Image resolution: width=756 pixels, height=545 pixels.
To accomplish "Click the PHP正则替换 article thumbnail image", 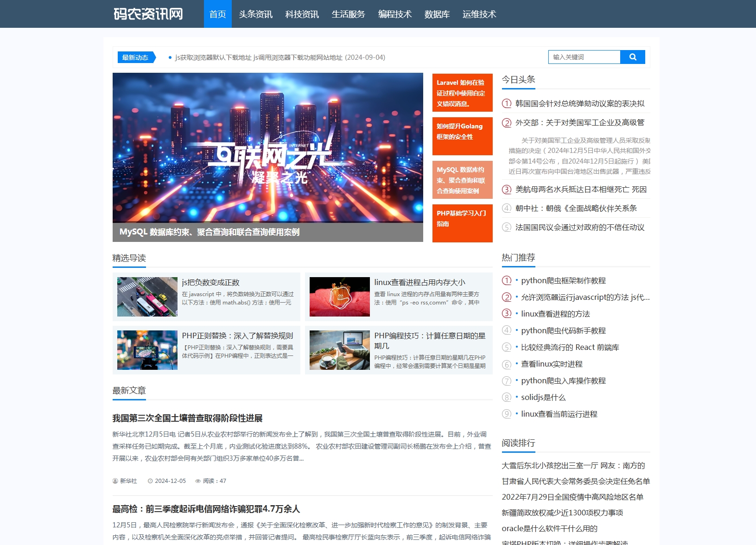I will (146, 349).
